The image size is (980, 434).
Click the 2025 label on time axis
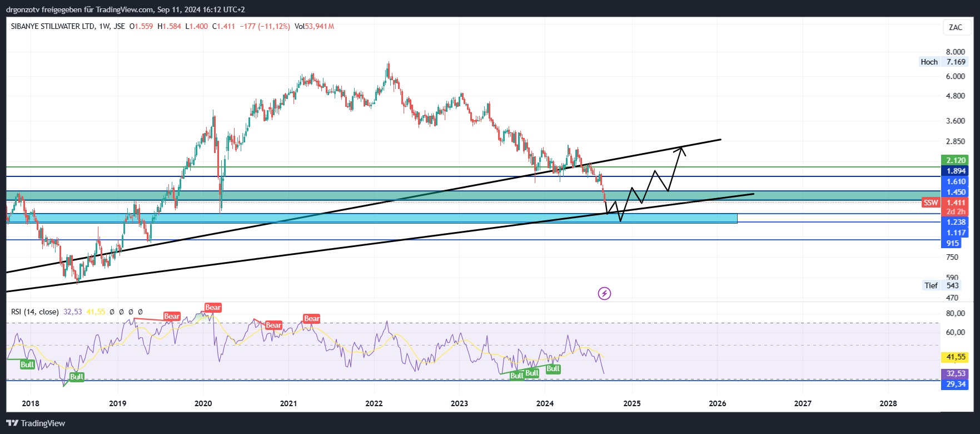pos(631,403)
